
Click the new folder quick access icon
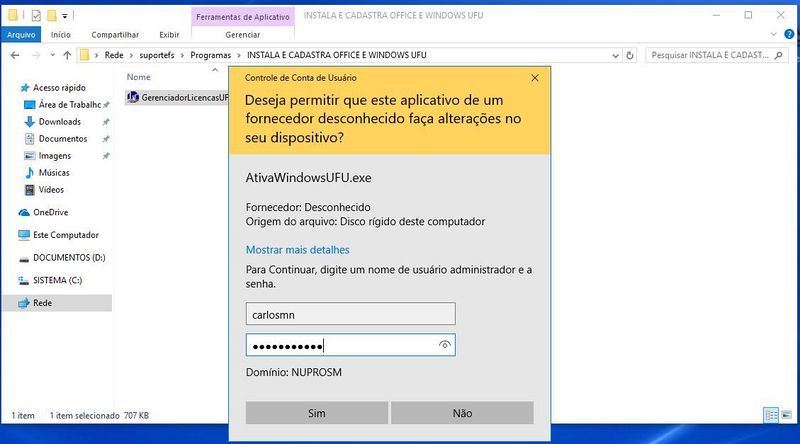coord(52,16)
